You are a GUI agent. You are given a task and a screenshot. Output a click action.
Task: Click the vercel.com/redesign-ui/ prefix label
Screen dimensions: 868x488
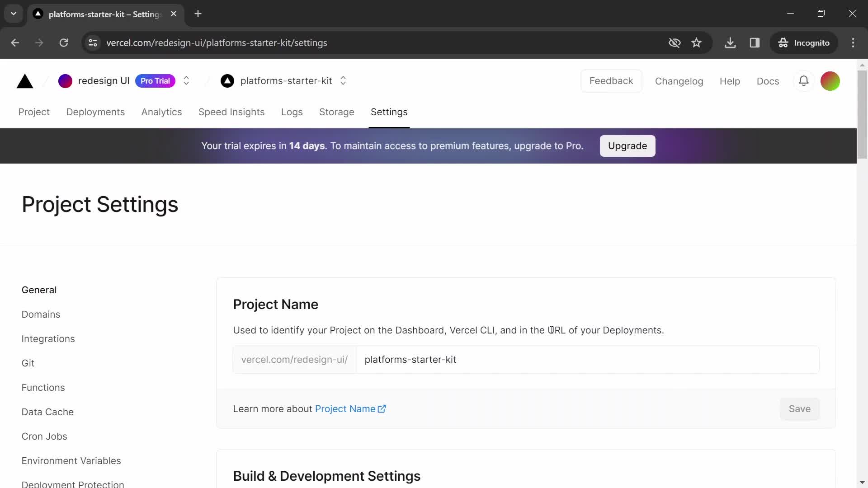[x=294, y=360]
